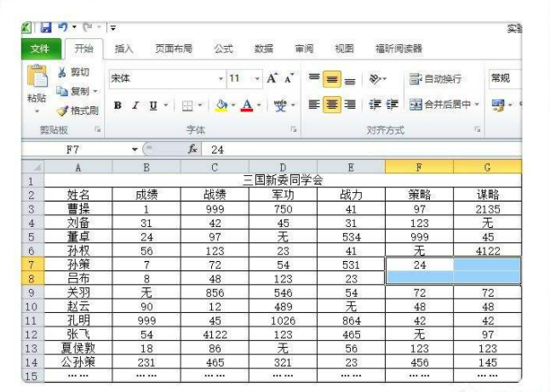
Task: Switch to the 公式 (Formulas) tab
Action: click(223, 48)
